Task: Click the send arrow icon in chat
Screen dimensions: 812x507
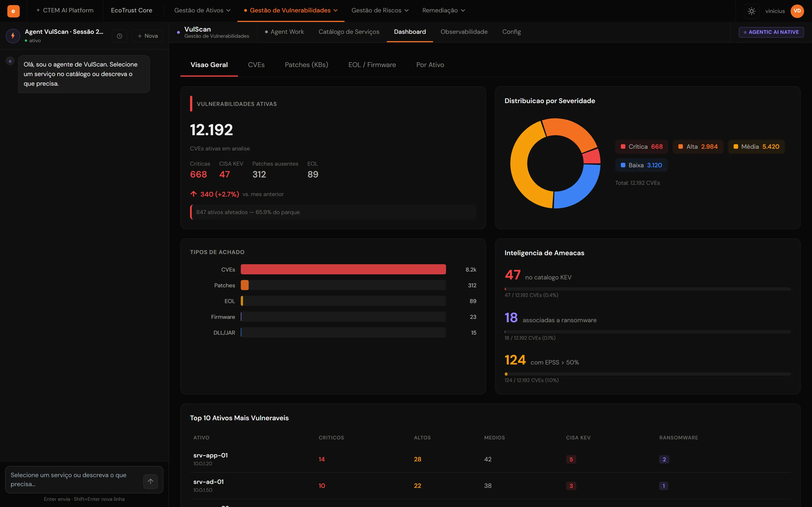Action: click(150, 481)
